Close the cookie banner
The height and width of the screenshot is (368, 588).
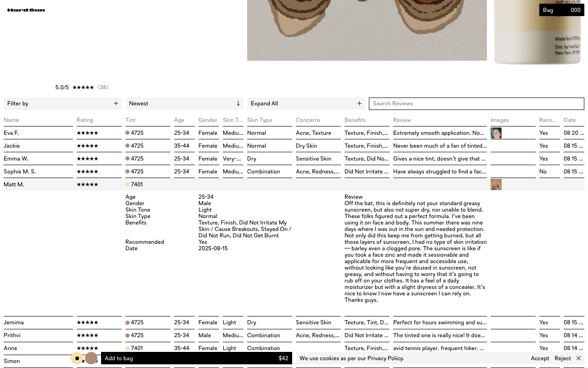coord(578,358)
